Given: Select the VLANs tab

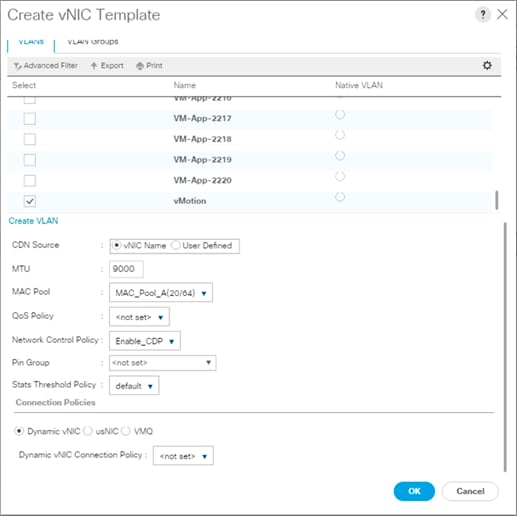Looking at the screenshot, I should click(31, 42).
